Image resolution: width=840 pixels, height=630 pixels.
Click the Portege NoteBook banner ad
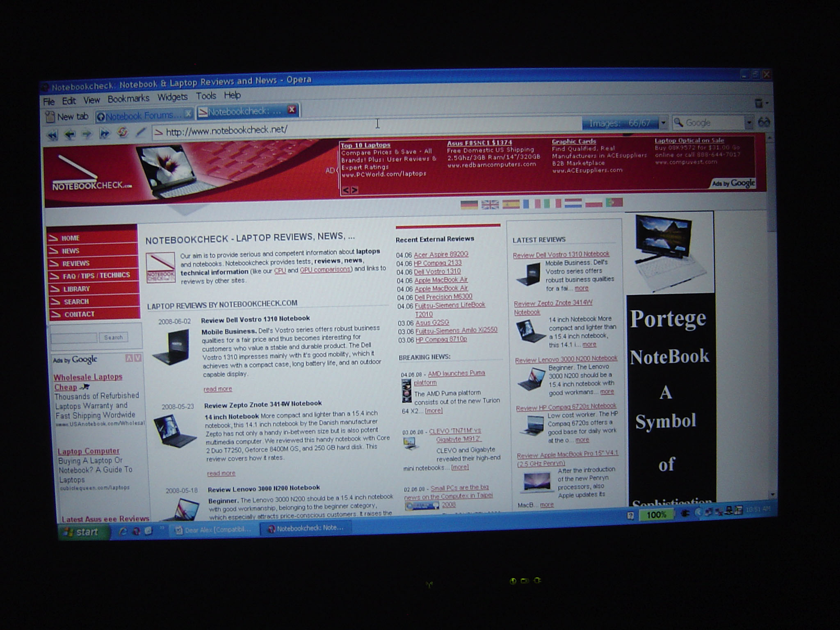click(671, 357)
